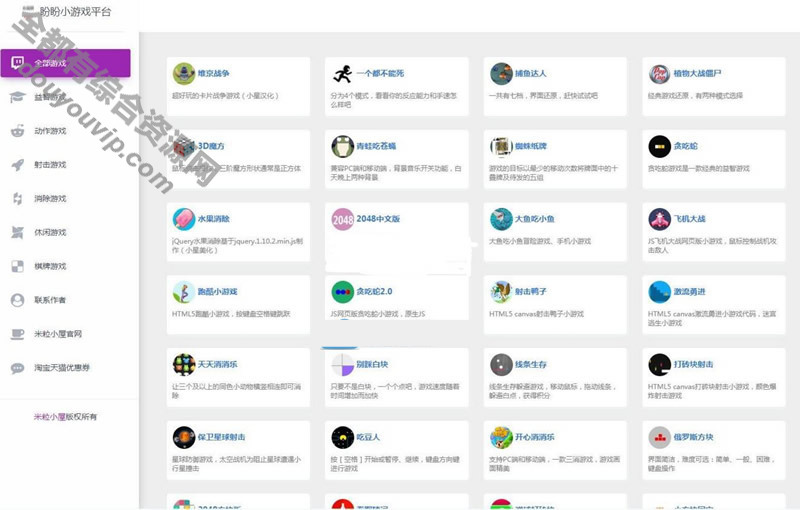Click the 开心消消乐 game icon
Screen dimensions: 800x510
pyautogui.click(x=501, y=438)
